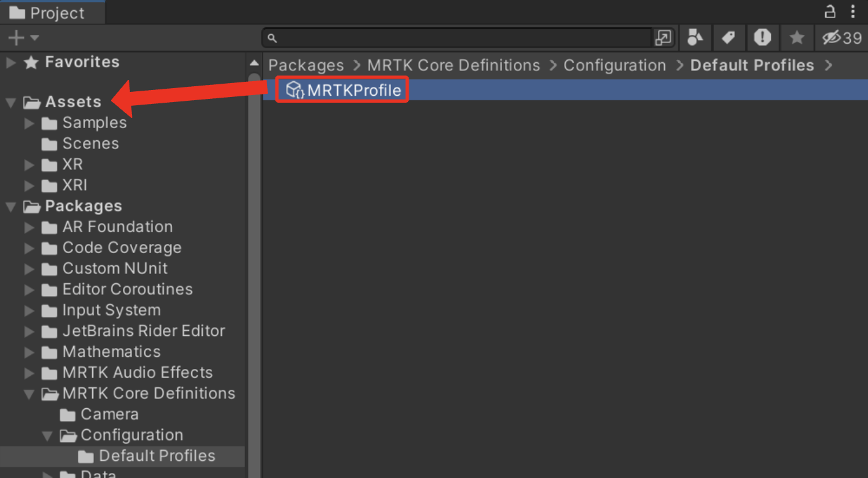Save search to favorites star icon
This screenshot has width=868, height=478.
pyautogui.click(x=796, y=38)
